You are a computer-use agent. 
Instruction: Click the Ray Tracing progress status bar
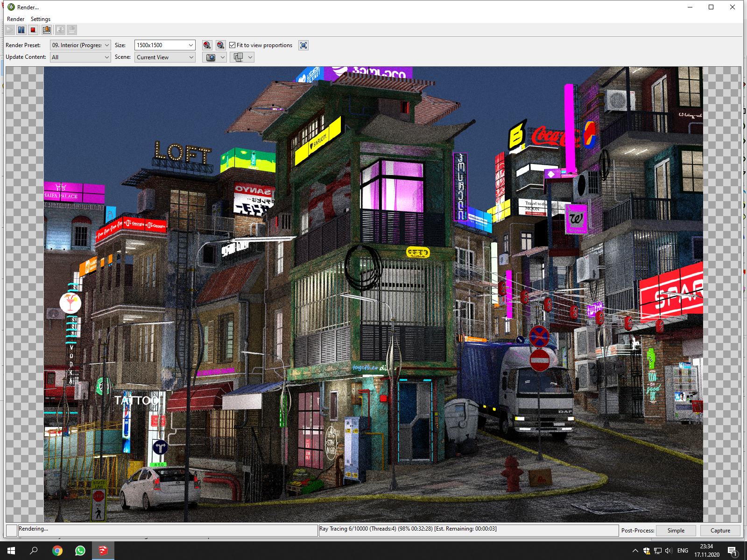[x=469, y=530]
